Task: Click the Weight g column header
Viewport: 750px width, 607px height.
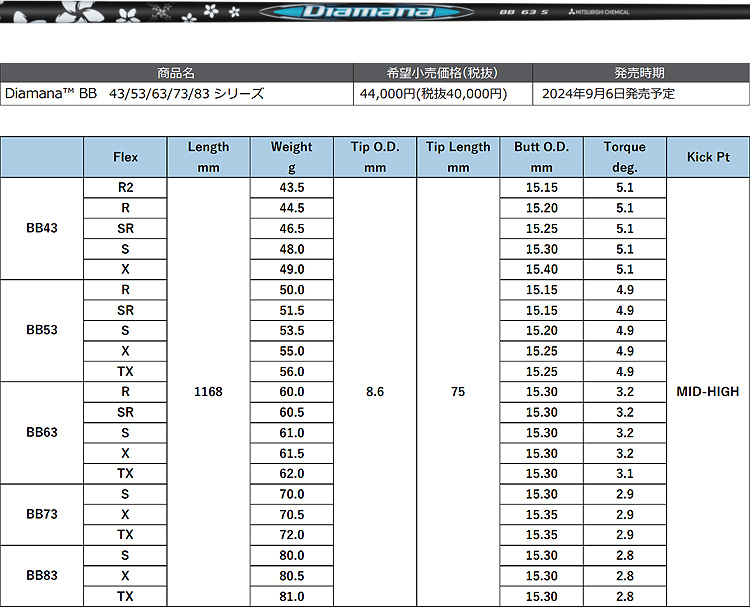Action: coord(292,157)
